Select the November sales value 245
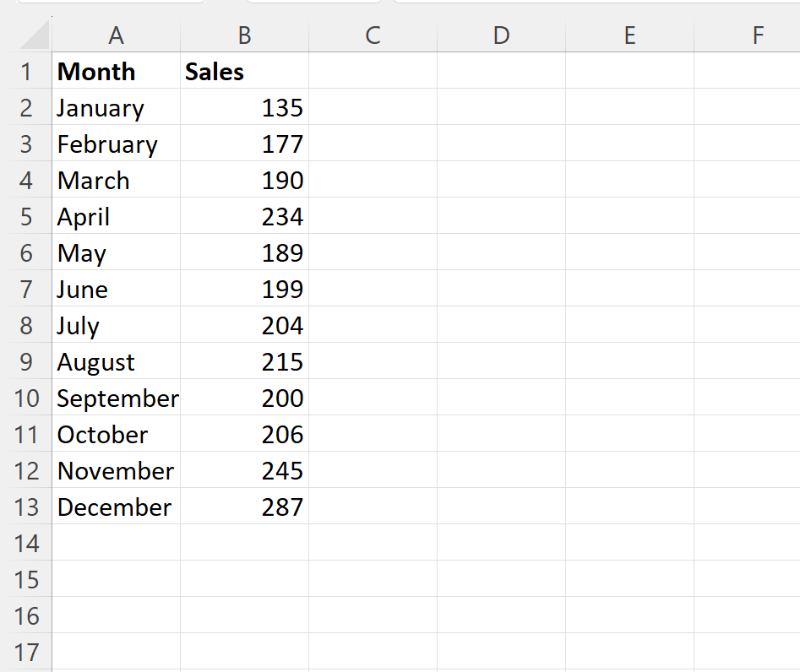 point(244,470)
